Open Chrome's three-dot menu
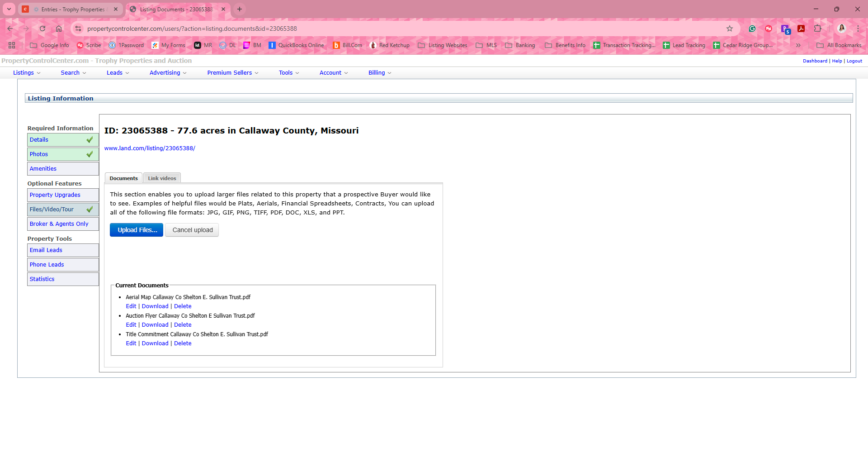The image size is (868, 467). tap(858, 29)
